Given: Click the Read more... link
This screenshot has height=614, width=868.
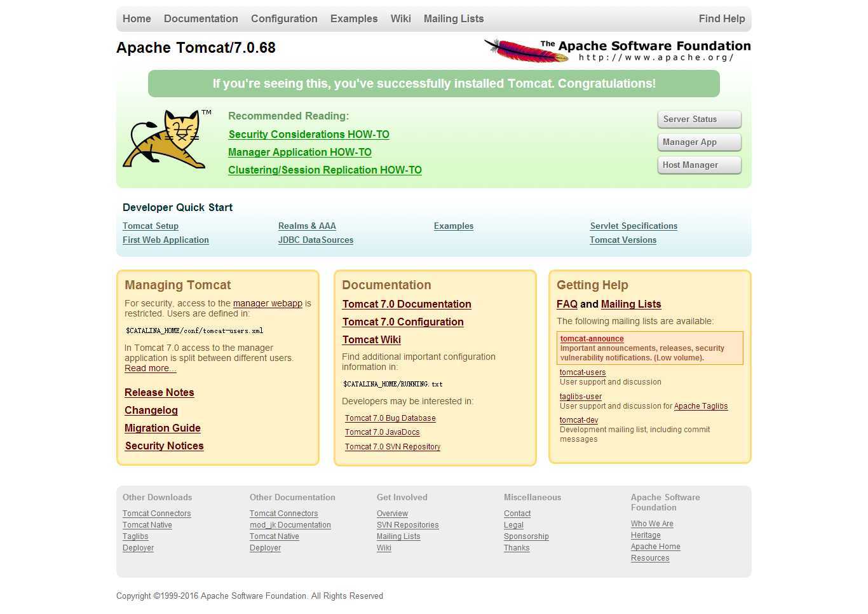Looking at the screenshot, I should tap(151, 369).
